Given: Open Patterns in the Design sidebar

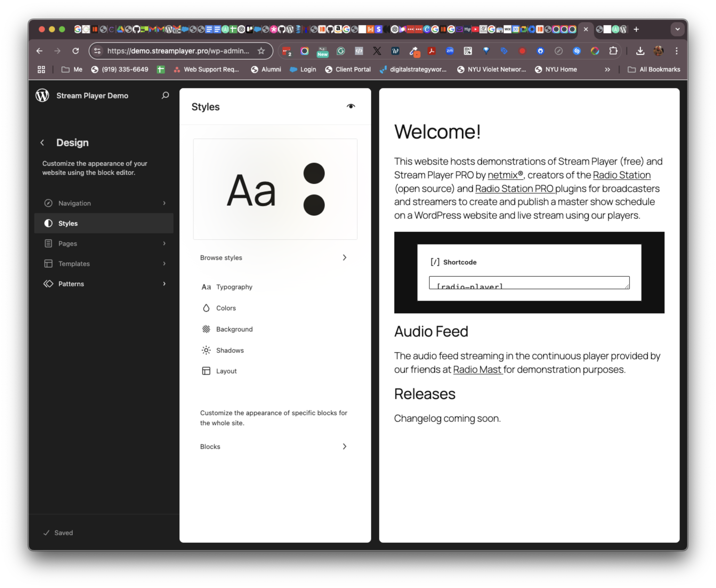Looking at the screenshot, I should 104,284.
